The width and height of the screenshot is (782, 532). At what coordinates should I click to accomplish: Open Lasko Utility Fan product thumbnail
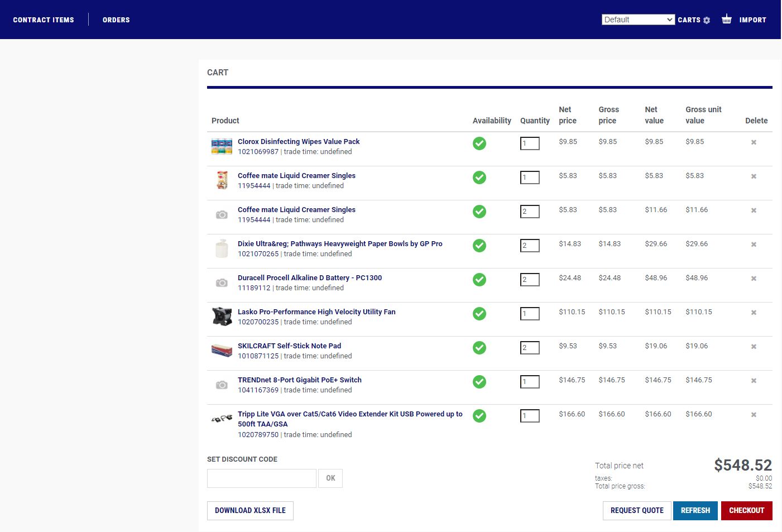(x=222, y=317)
